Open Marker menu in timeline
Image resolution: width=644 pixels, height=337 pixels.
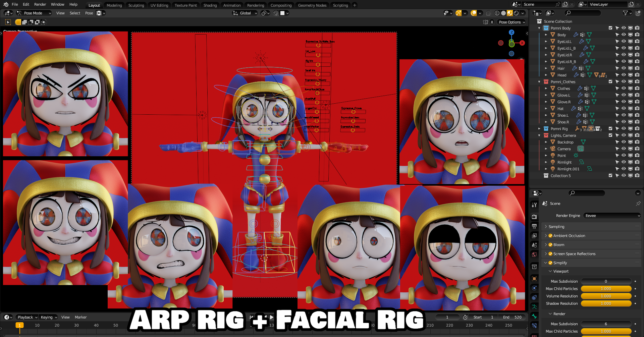tap(80, 317)
